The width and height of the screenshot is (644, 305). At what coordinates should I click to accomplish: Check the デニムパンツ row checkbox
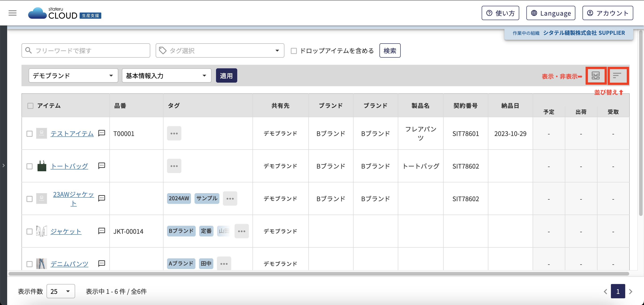point(30,264)
